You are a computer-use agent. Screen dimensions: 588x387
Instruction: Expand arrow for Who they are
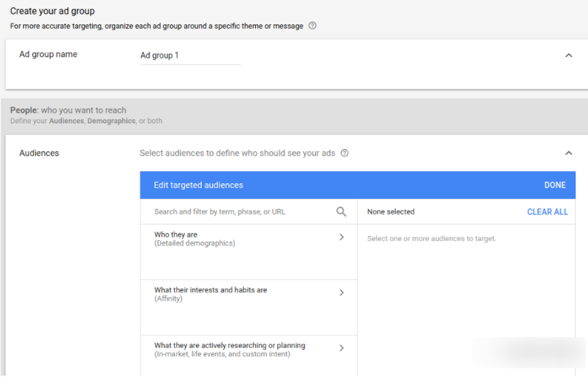tap(341, 237)
